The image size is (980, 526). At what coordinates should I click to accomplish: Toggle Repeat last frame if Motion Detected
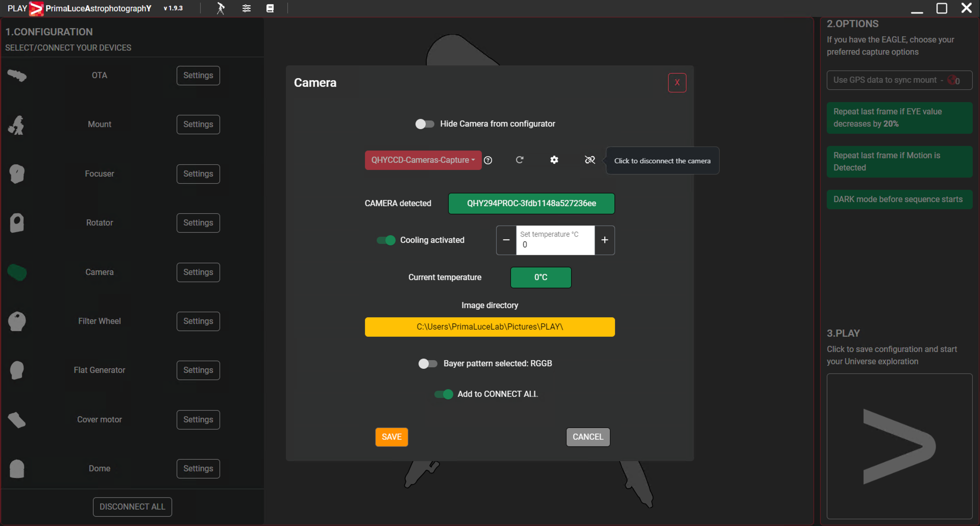pos(899,162)
